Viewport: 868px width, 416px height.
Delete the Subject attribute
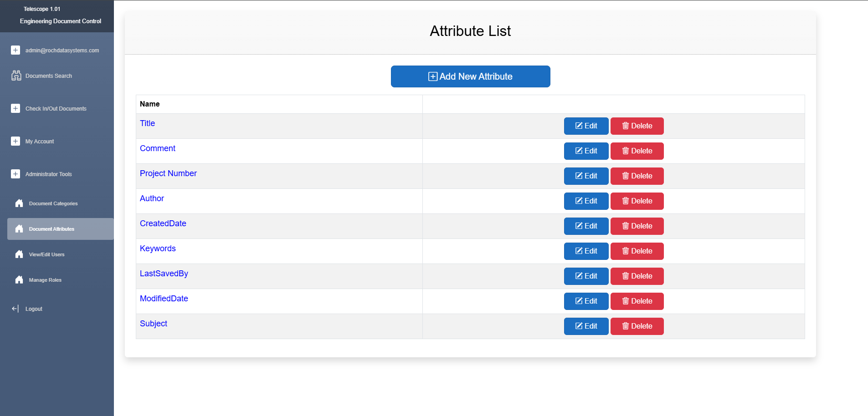point(637,326)
